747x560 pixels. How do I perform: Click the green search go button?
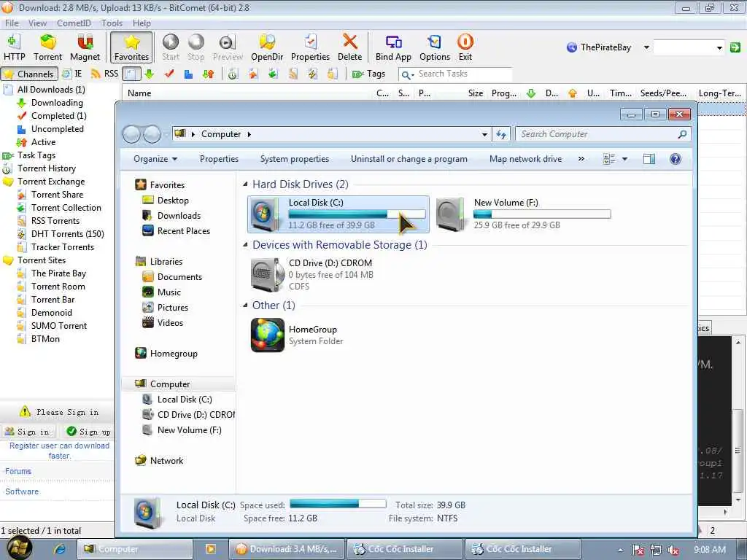point(735,47)
